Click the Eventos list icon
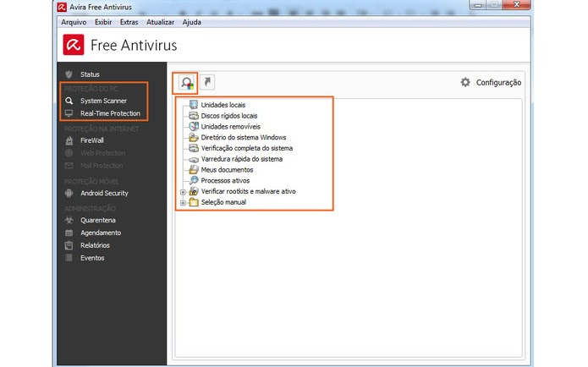 point(69,258)
